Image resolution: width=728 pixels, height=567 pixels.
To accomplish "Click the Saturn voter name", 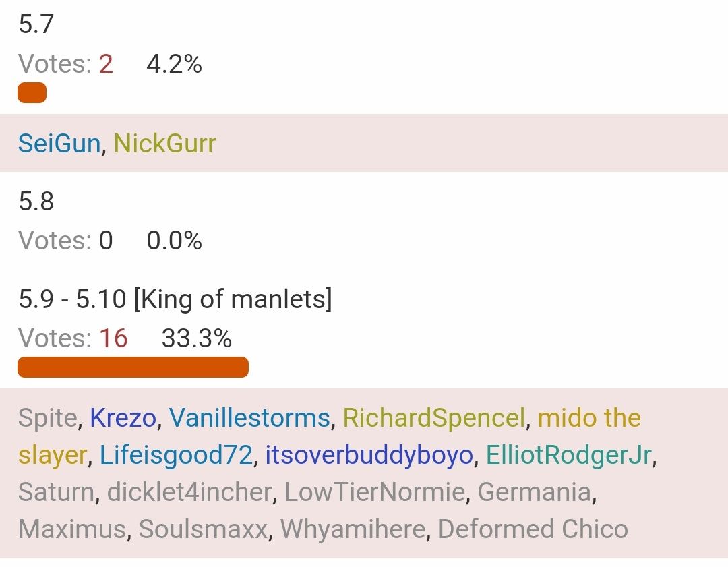I will coord(56,491).
